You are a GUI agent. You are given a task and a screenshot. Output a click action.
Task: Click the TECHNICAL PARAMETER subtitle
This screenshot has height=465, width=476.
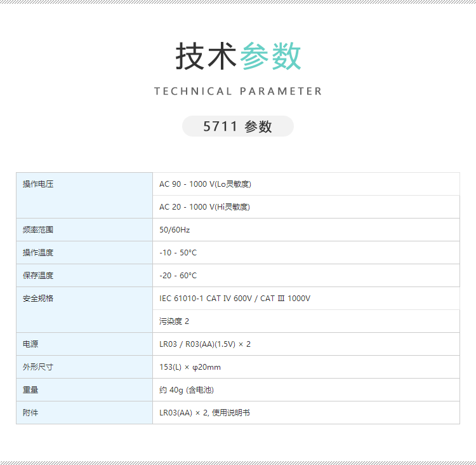click(x=238, y=91)
